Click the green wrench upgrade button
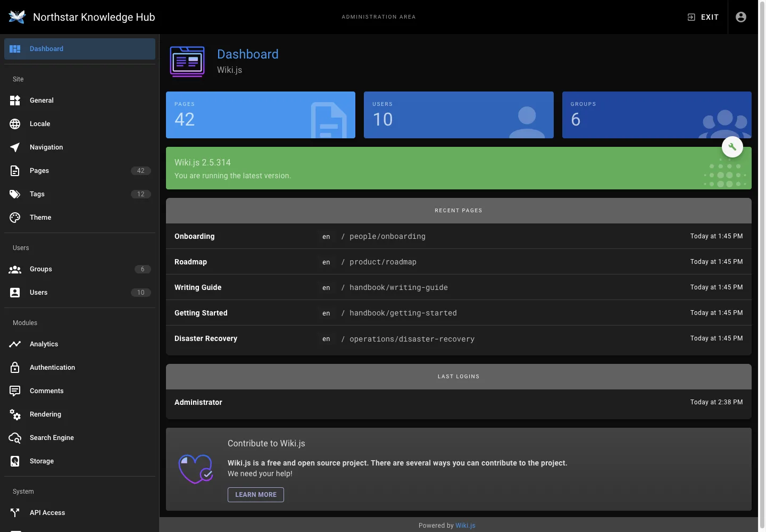This screenshot has width=766, height=532. [x=732, y=147]
